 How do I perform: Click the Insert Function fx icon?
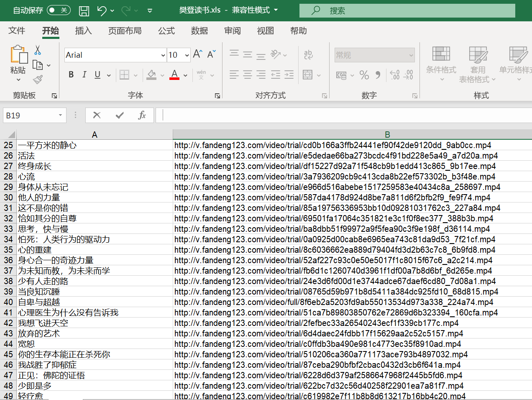pyautogui.click(x=142, y=115)
